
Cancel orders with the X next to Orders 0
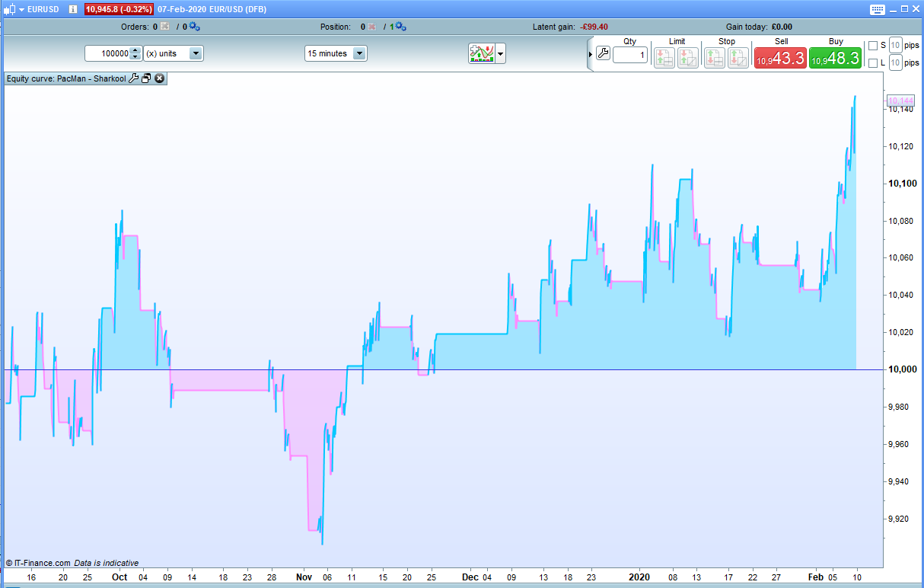[x=165, y=27]
